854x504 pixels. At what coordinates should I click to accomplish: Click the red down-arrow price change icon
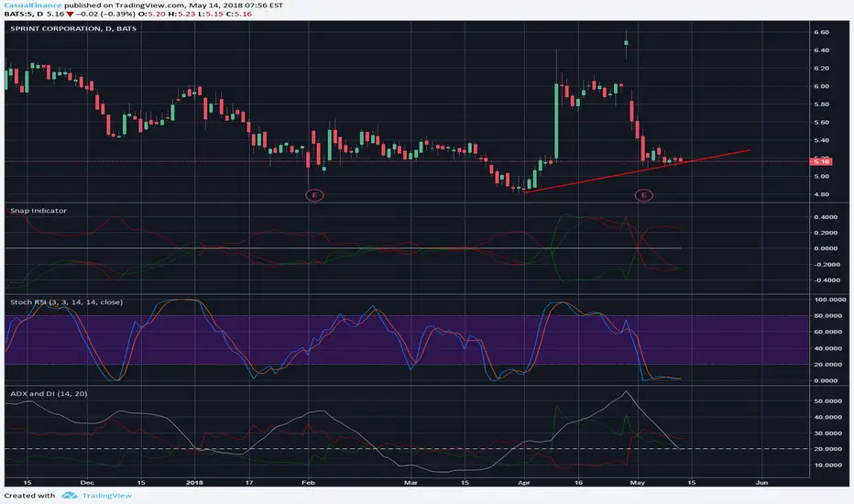pos(70,14)
